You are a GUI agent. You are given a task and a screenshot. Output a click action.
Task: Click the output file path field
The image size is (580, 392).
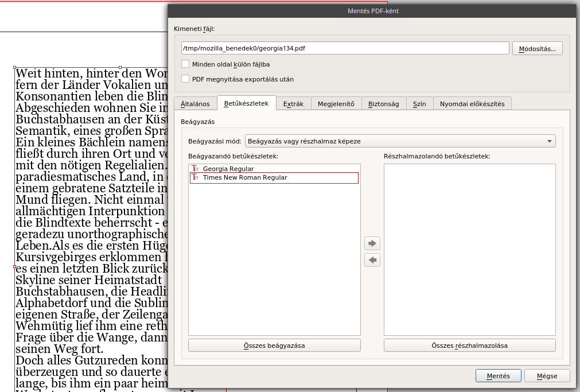pos(345,48)
